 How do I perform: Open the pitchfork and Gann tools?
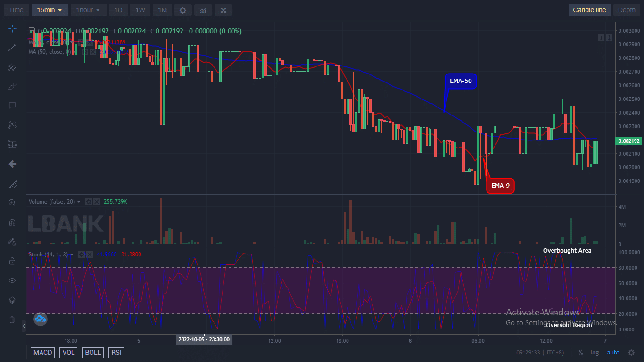tap(12, 67)
